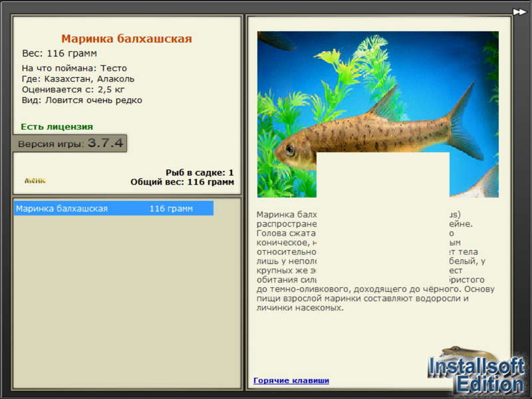
Task: Open the Горячие клавиши link
Action: (x=291, y=380)
